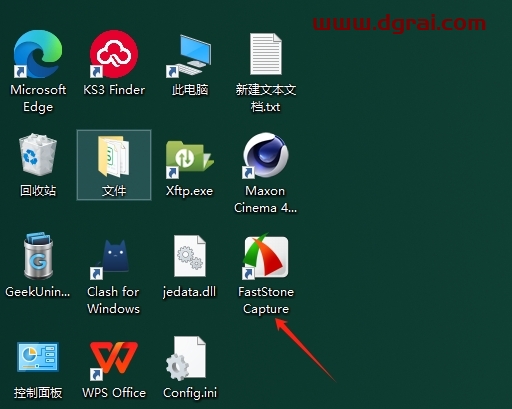The width and height of the screenshot is (512, 409).
Task: Click the "KS3 Finder" label text
Action: point(114,90)
